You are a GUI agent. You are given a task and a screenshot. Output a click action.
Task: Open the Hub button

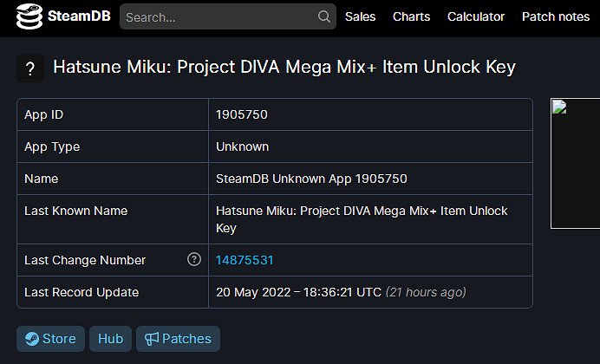tap(110, 339)
